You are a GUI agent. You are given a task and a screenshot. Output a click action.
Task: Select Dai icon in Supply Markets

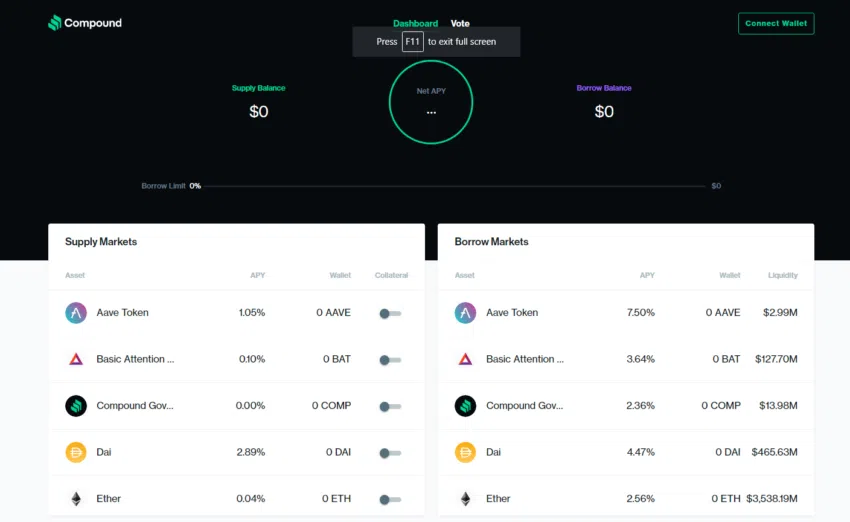(76, 452)
